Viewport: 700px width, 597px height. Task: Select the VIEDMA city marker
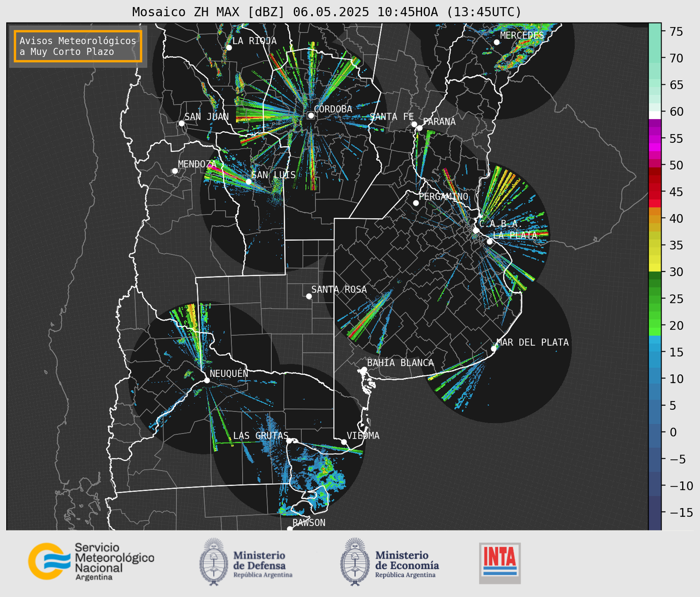pyautogui.click(x=344, y=442)
